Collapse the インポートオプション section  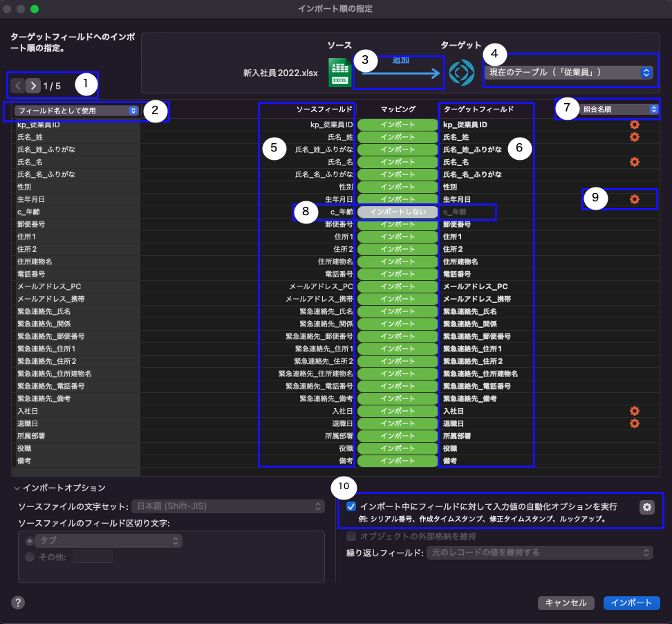[x=17, y=488]
